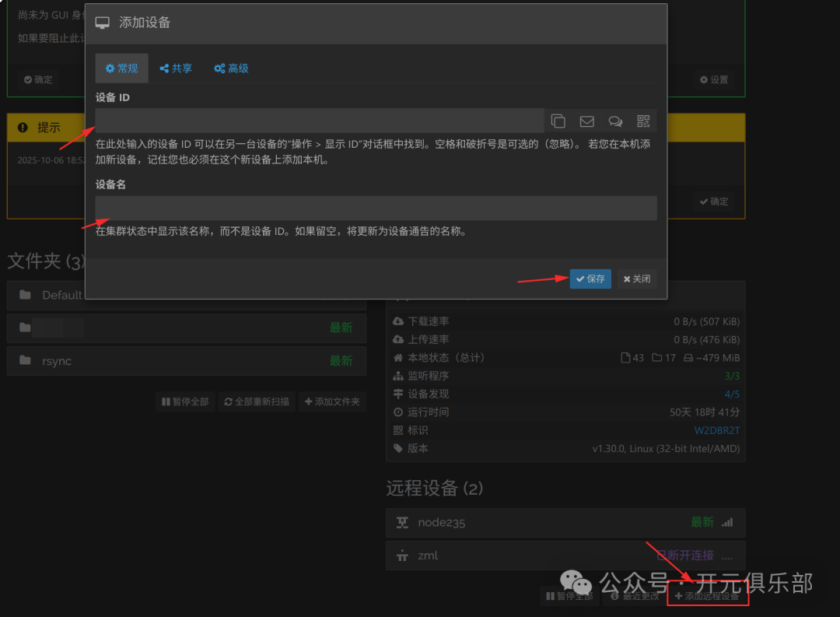Select the 常规 (General) tab

pos(121,68)
